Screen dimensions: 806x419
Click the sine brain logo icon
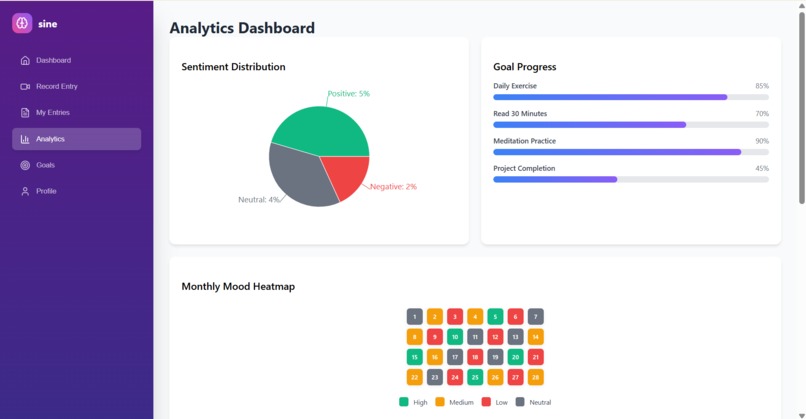22,23
